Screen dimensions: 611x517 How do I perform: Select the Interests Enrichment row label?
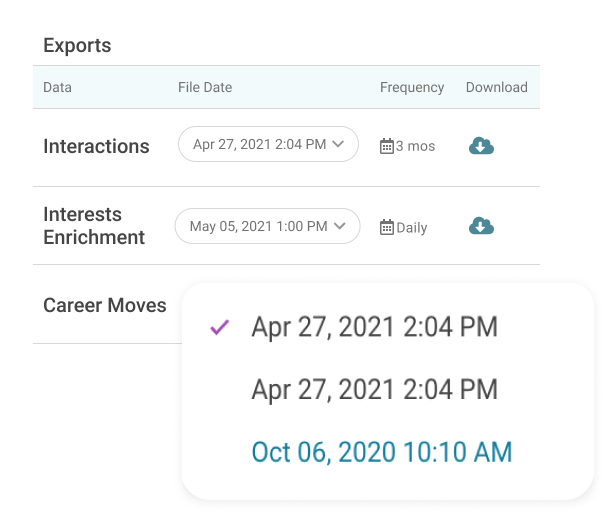click(x=94, y=226)
